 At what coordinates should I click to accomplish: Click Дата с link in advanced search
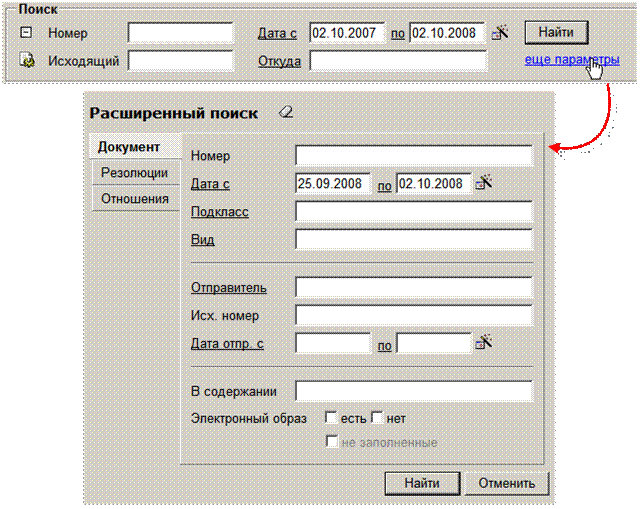pyautogui.click(x=210, y=184)
